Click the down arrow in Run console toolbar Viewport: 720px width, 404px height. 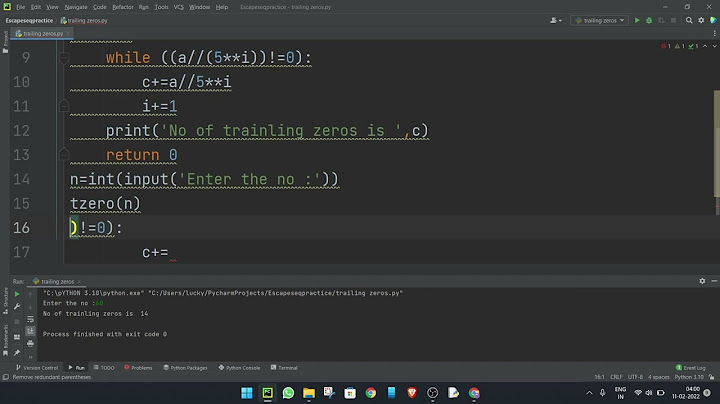pyautogui.click(x=30, y=307)
